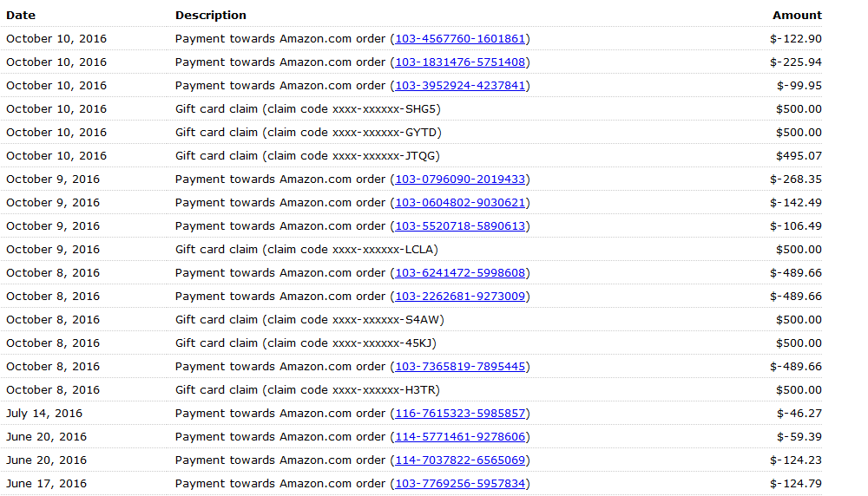View order 103-5520718-5890613

460,226
